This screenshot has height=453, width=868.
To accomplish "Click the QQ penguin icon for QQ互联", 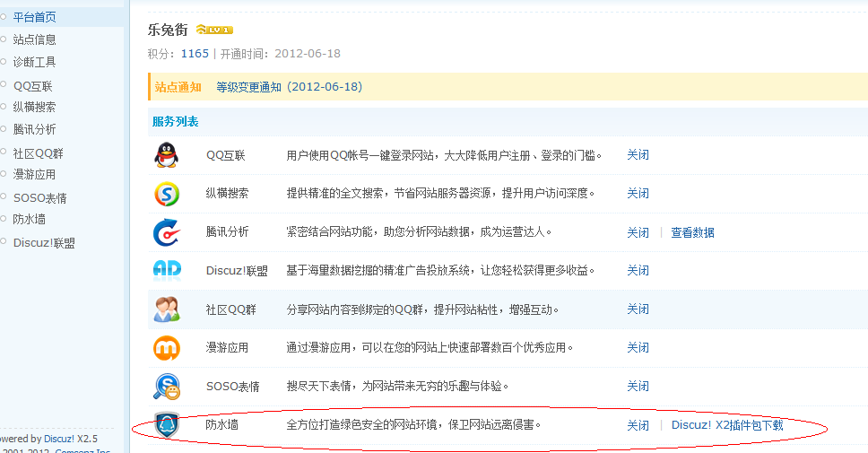I will click(166, 155).
